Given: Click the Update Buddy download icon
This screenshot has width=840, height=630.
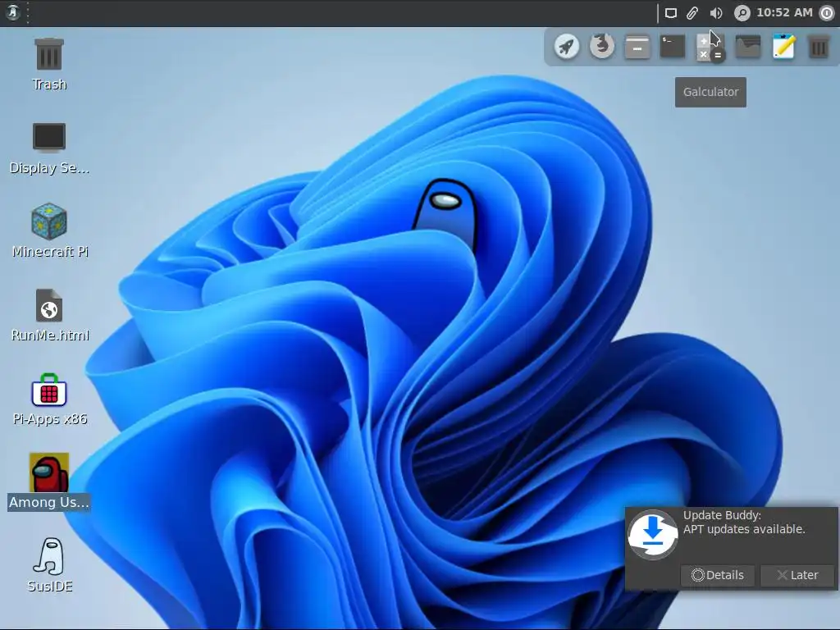Looking at the screenshot, I should click(652, 534).
